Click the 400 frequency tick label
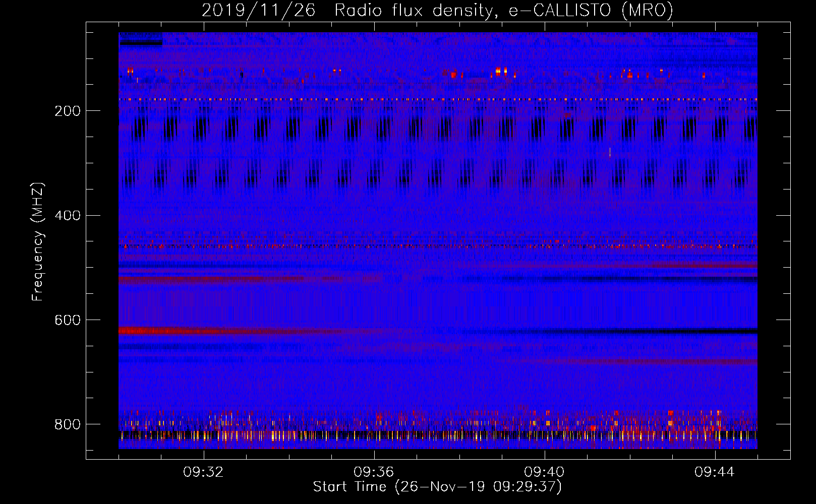816x504 pixels. [x=68, y=216]
